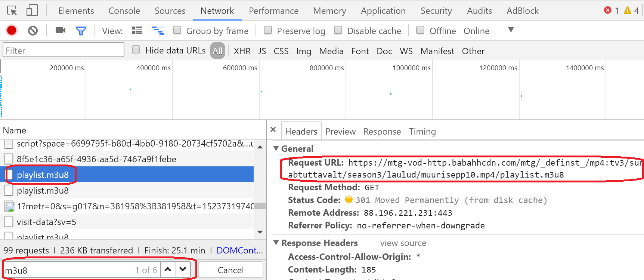Screen dimensions: 644x280
Task: Open the network throttling dropdown arrow
Action: click(511, 30)
